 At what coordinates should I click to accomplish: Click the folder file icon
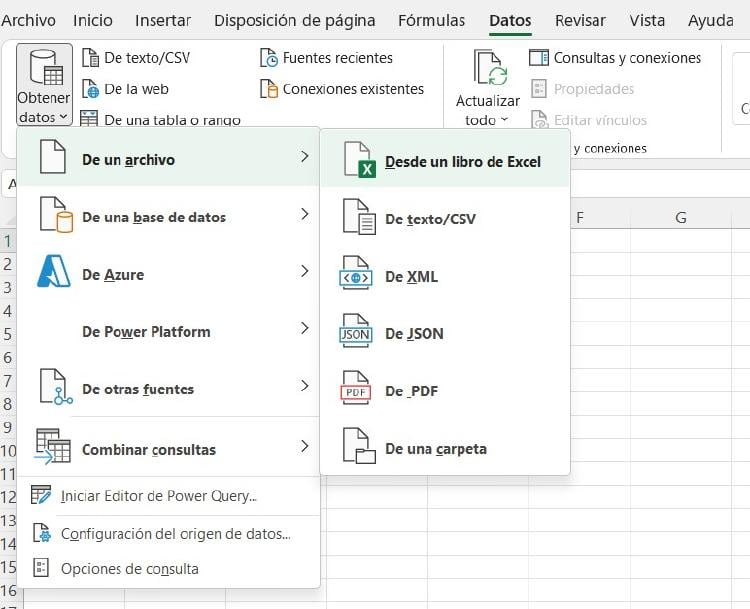coord(359,446)
